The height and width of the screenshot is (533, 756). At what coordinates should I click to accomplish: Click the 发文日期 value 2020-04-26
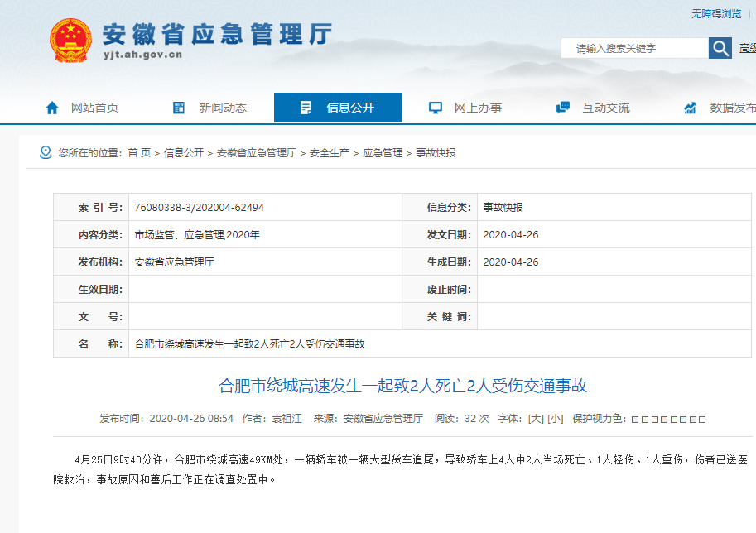511,235
